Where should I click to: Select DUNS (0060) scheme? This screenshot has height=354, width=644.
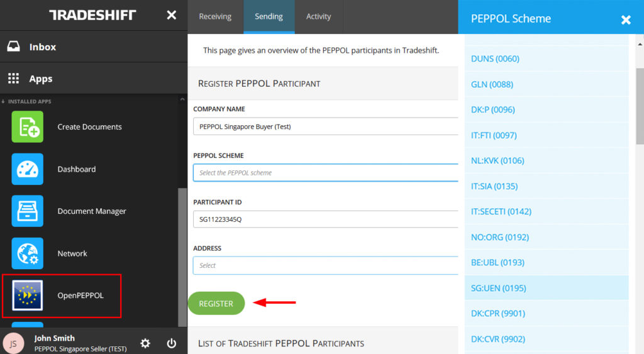click(x=547, y=58)
